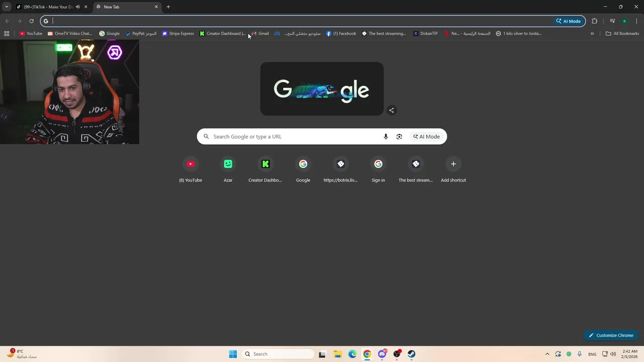The width and height of the screenshot is (644, 362).
Task: Open Discord from the taskbar
Action: click(x=382, y=354)
